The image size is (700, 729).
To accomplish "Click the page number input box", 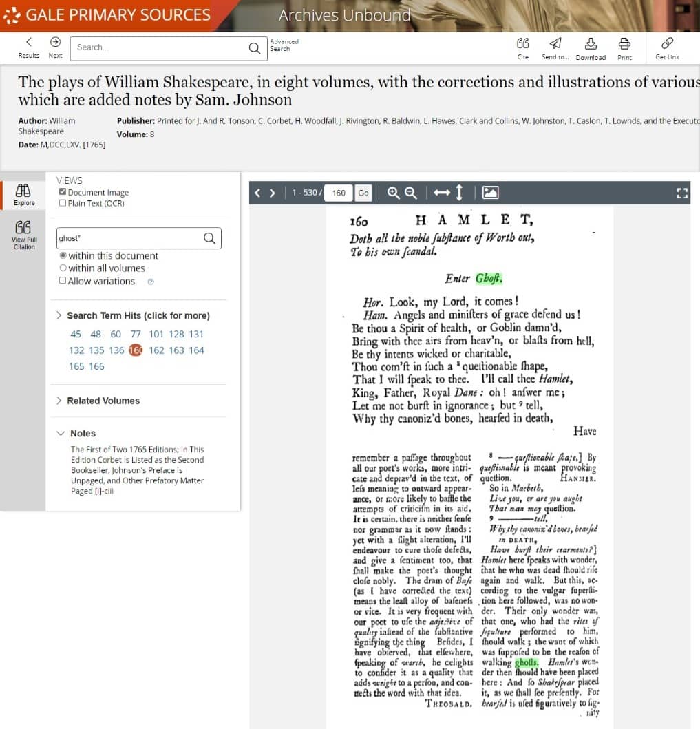I will (x=339, y=193).
